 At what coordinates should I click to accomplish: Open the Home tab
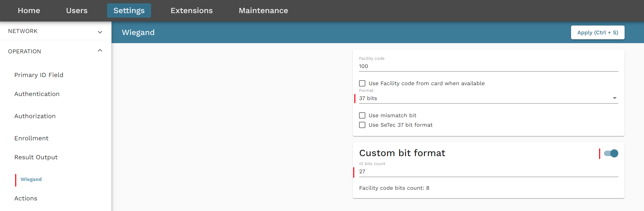(x=29, y=10)
